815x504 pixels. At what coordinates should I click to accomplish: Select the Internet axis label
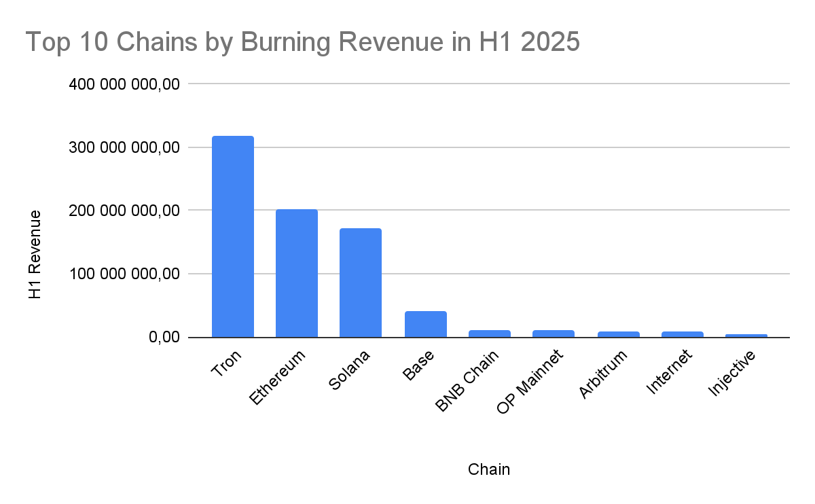coord(669,372)
